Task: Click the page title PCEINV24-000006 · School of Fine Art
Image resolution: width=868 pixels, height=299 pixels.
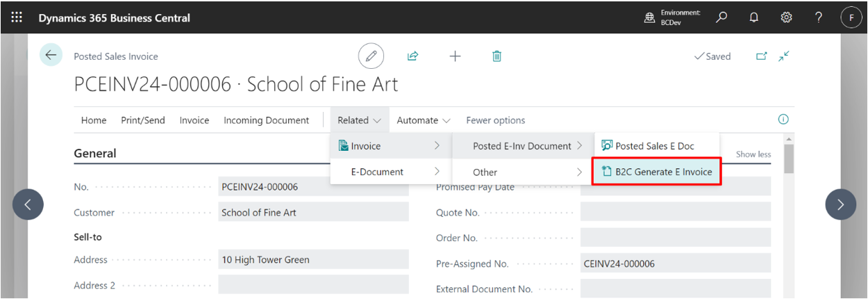Action: pos(236,85)
